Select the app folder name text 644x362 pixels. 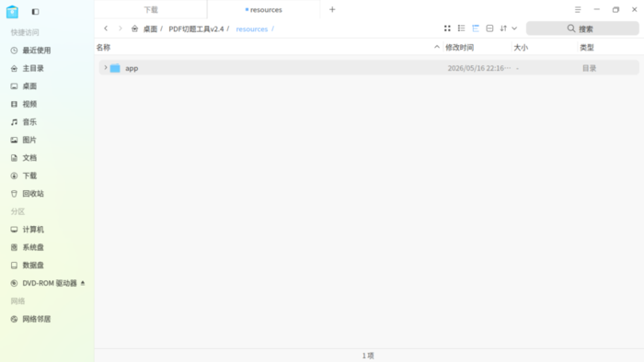[x=132, y=69]
